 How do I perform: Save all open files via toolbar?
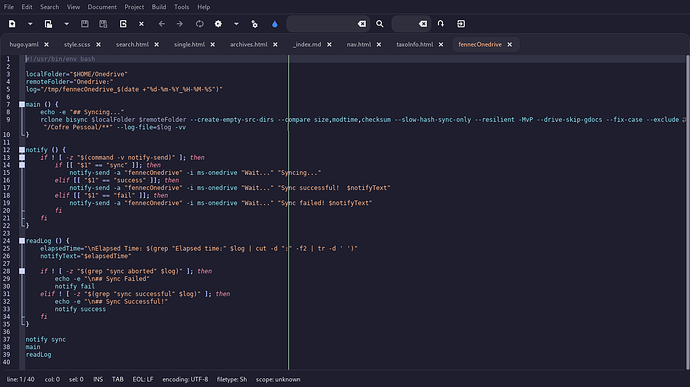(103, 24)
